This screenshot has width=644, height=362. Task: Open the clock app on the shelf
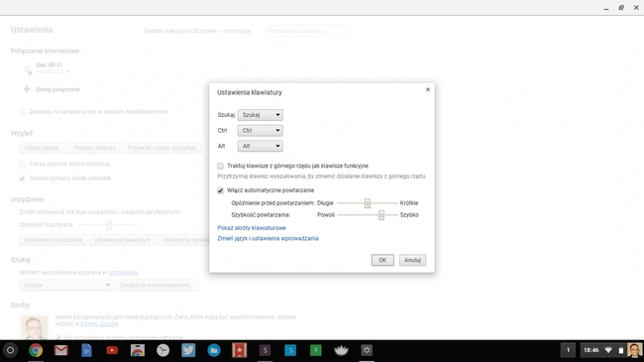coord(163,350)
